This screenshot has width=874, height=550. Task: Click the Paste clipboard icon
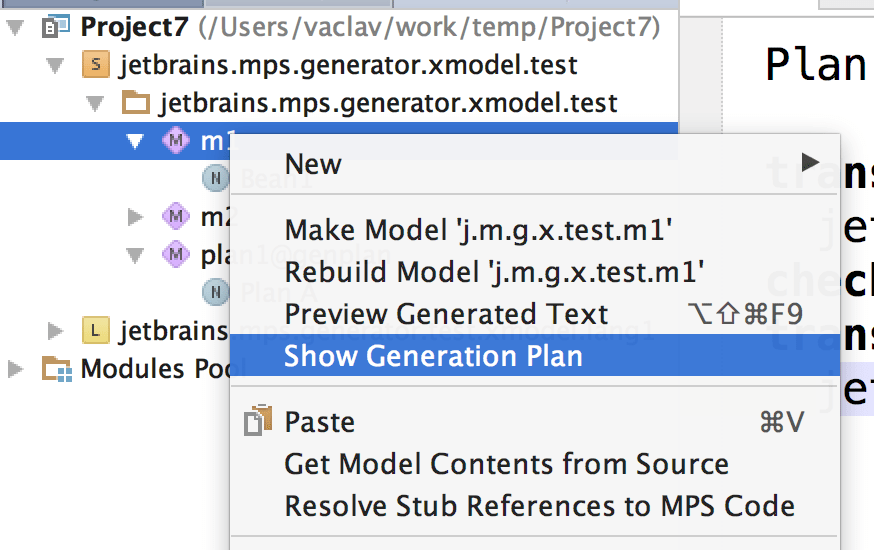click(x=258, y=422)
